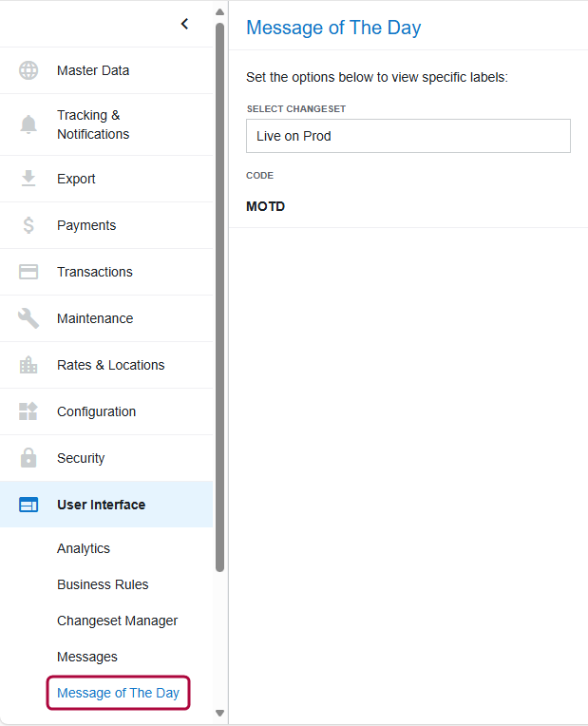The width and height of the screenshot is (588, 726).
Task: Select the MOTD code row
Action: click(266, 206)
